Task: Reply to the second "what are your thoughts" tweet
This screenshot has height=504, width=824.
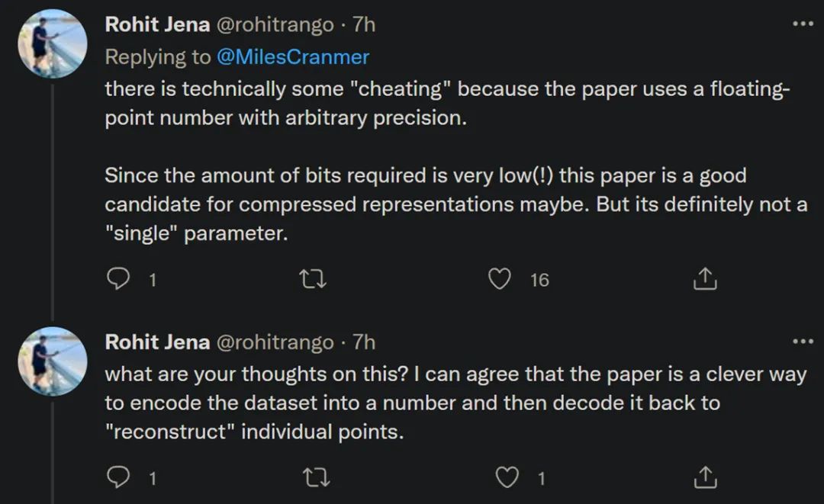Action: coord(117,478)
